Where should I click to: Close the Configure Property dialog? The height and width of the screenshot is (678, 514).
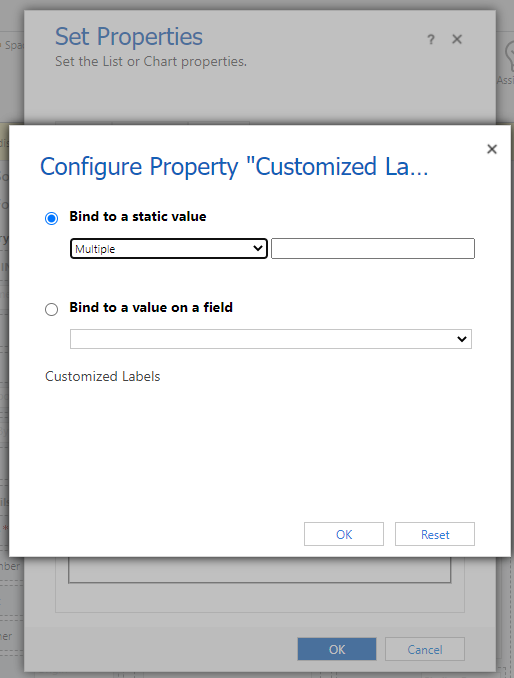[x=492, y=149]
